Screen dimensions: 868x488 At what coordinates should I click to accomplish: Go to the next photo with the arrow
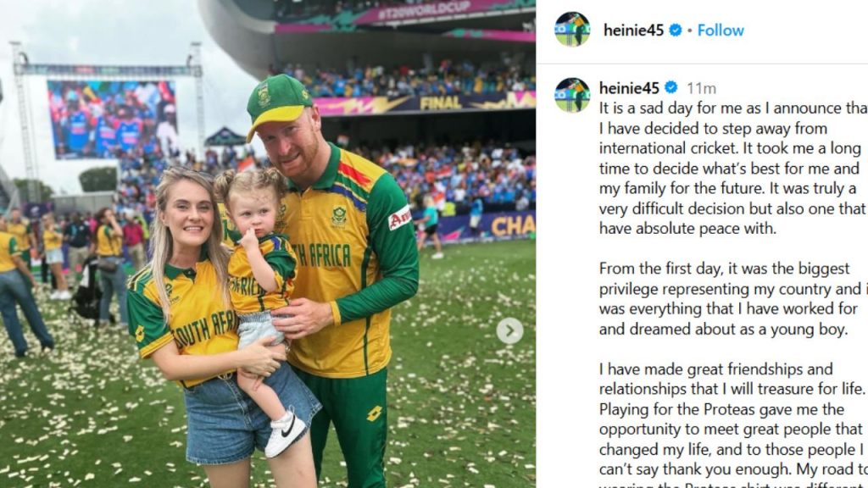click(x=509, y=330)
